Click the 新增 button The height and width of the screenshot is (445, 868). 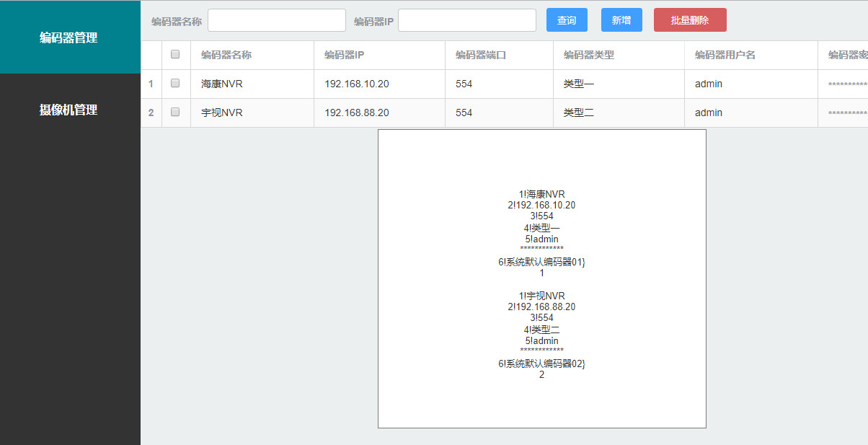[621, 20]
